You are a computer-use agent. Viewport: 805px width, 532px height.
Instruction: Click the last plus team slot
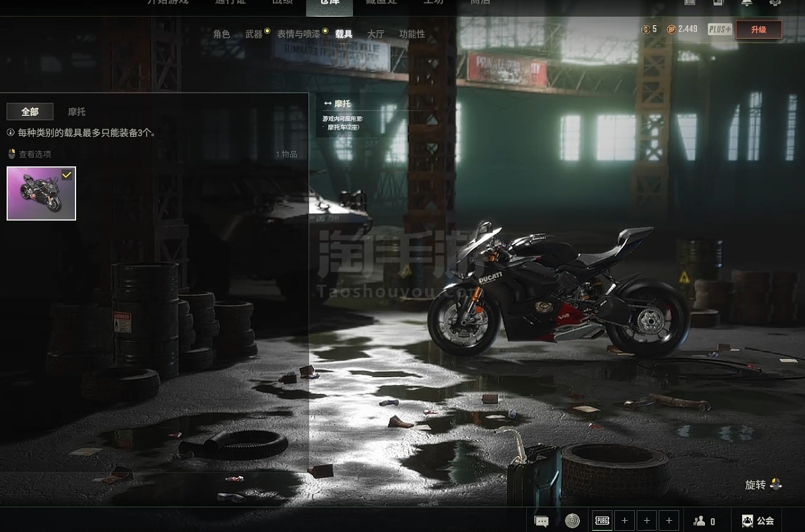[669, 521]
